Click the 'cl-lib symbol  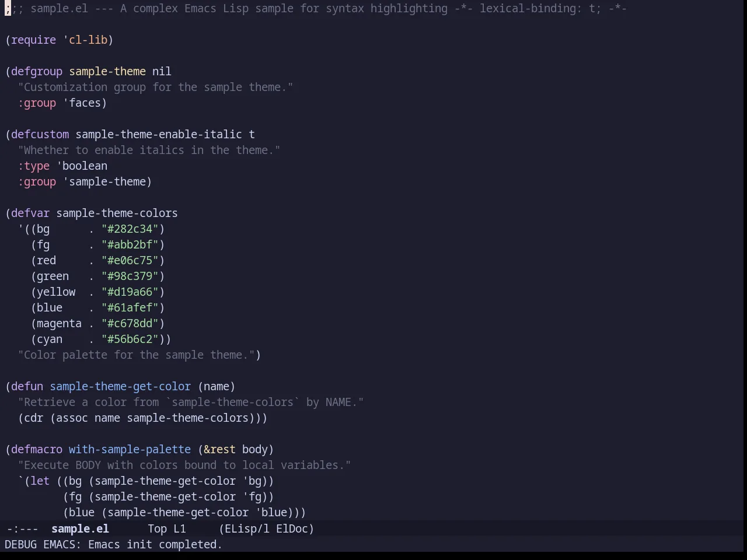coord(85,40)
